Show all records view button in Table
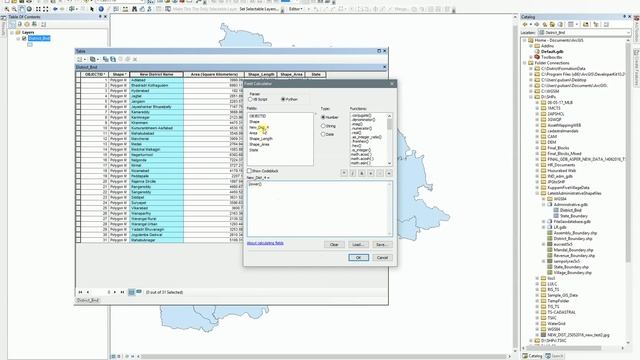The image size is (640, 360). tap(131, 292)
